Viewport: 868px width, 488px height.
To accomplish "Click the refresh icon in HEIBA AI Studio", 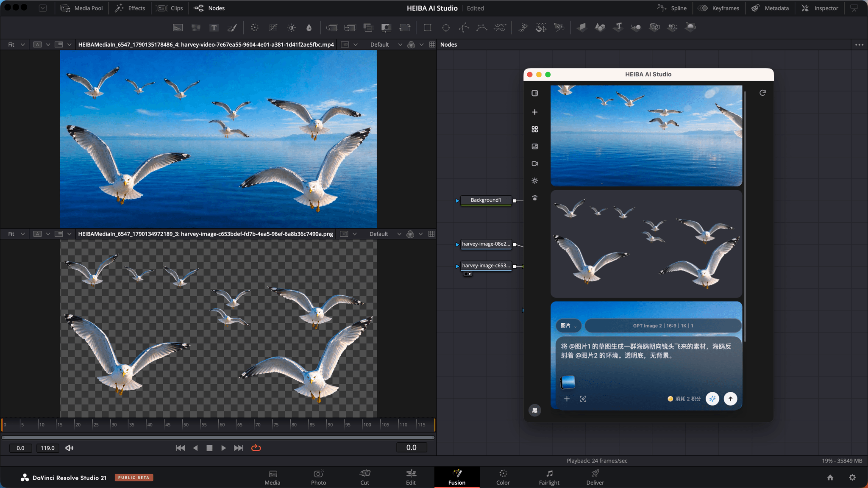I will [762, 93].
